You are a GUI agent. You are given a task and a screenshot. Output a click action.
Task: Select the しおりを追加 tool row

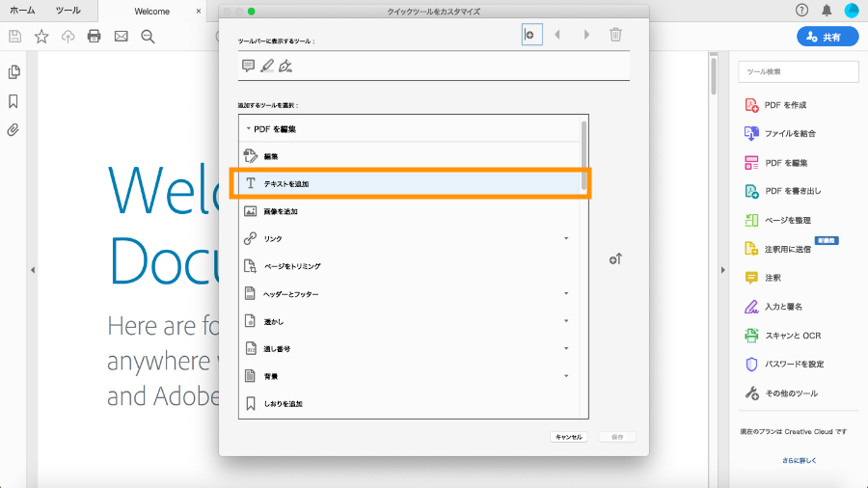coord(409,404)
